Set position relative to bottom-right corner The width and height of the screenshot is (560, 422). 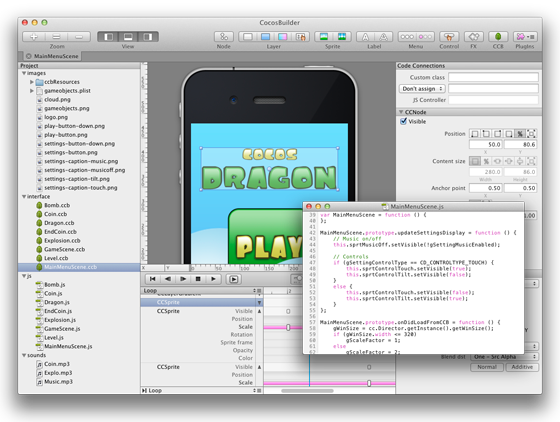tap(509, 134)
